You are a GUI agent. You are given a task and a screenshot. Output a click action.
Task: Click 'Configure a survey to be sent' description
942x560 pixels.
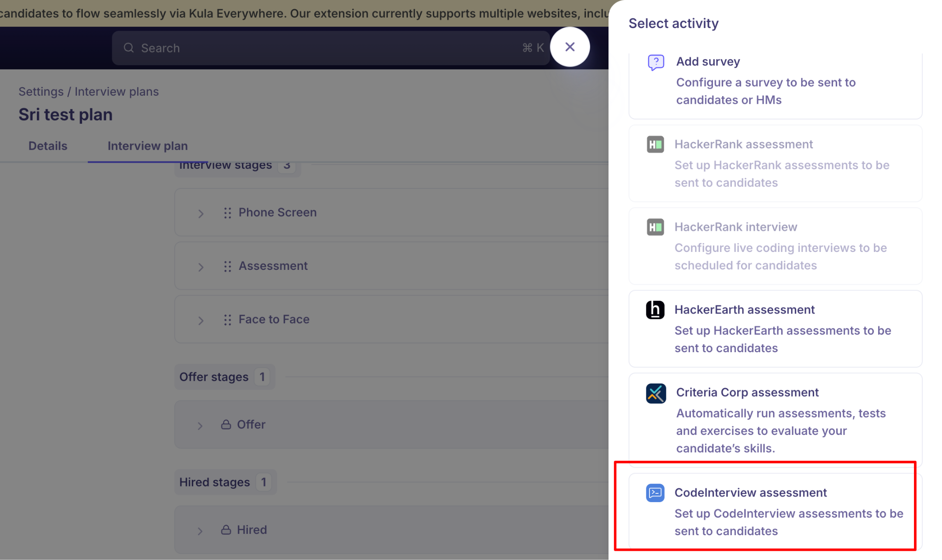(766, 91)
